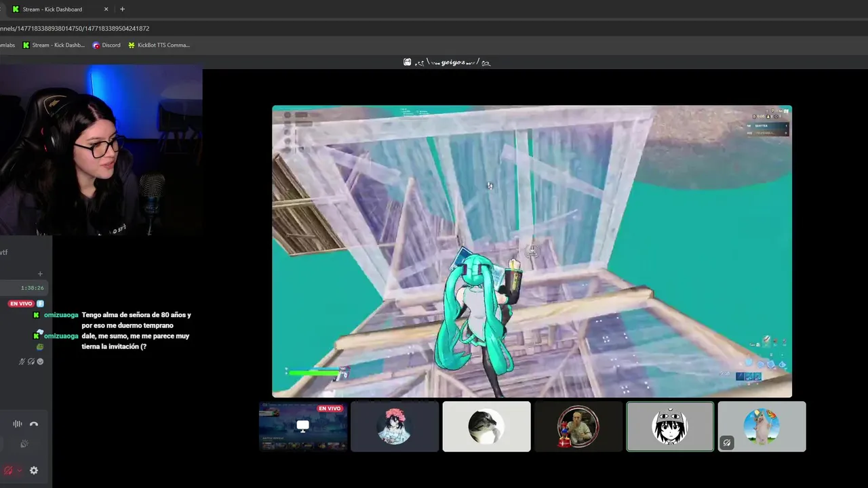Screen dimensions: 868x488
Task: Open Discord user settings gear
Action: (x=34, y=470)
